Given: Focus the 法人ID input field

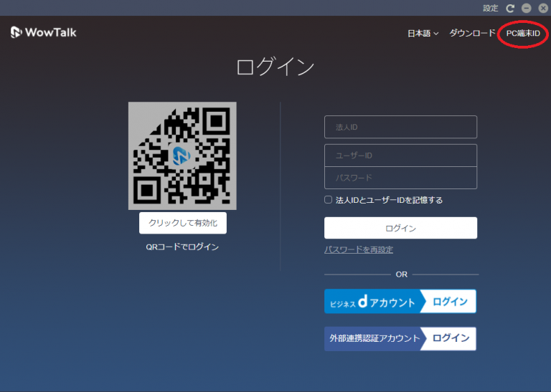Looking at the screenshot, I should (400, 127).
